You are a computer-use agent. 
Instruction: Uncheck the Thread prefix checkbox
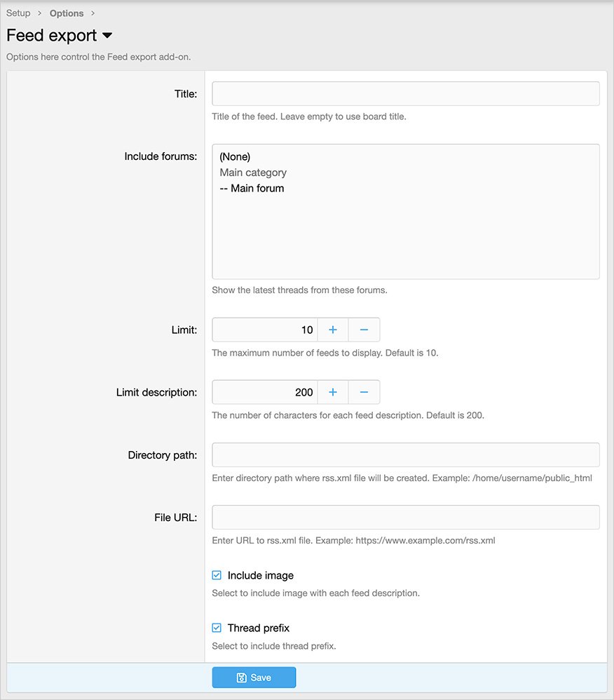click(217, 628)
